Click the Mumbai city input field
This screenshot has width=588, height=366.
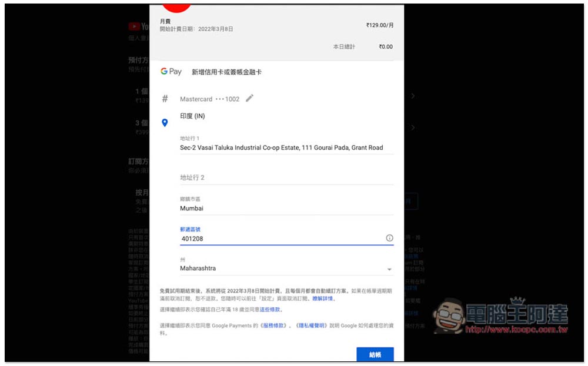coord(287,209)
